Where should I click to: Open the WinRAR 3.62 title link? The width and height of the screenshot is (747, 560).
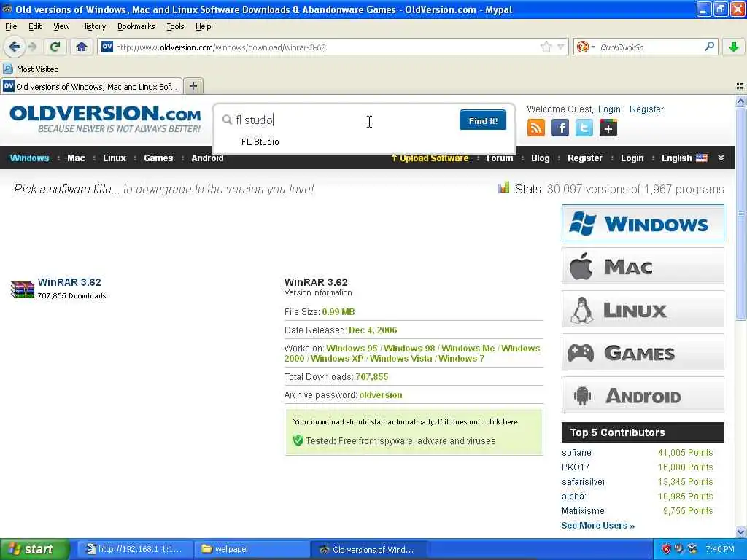(69, 282)
